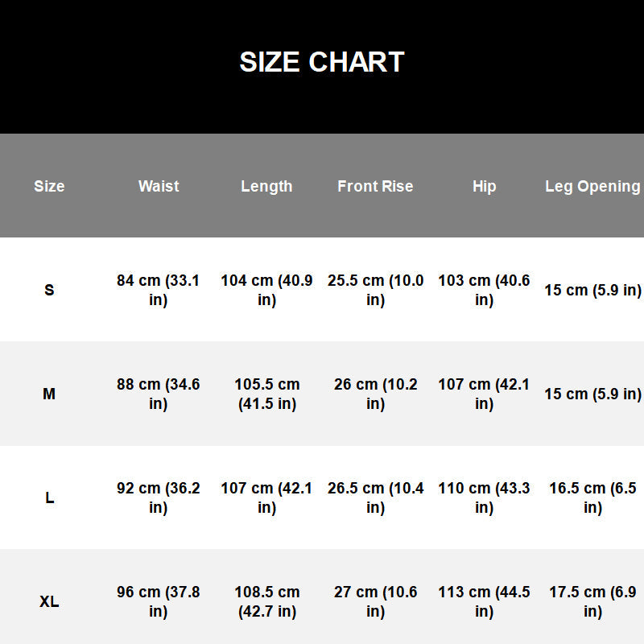Select the 92 cm waist cell
Image resolution: width=644 pixels, height=644 pixels.
(158, 497)
